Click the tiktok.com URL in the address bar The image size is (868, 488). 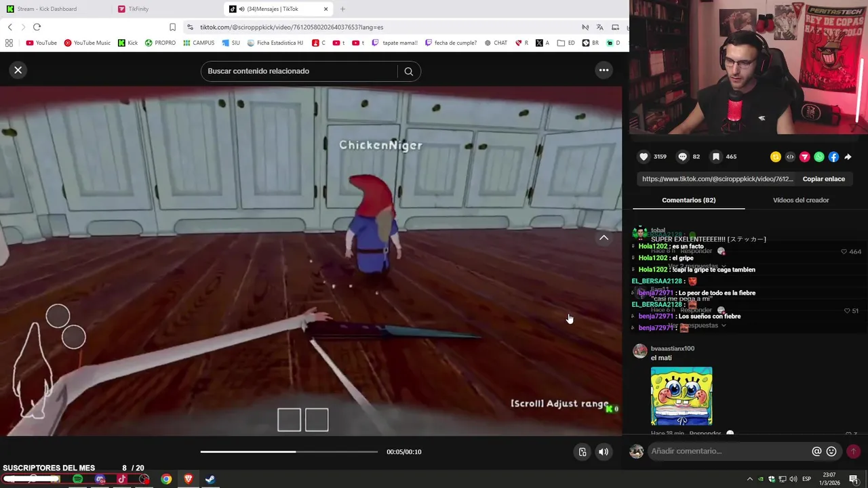[x=292, y=27]
